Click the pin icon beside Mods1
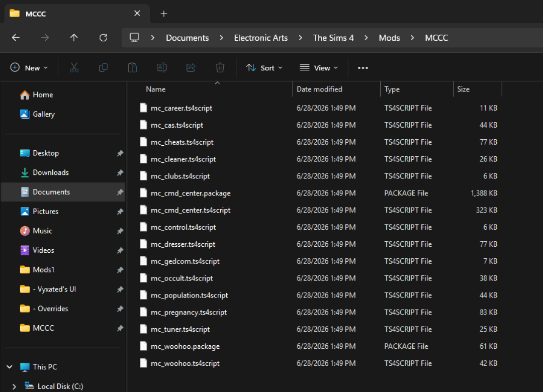Viewport: 543px width, 392px height. click(120, 269)
